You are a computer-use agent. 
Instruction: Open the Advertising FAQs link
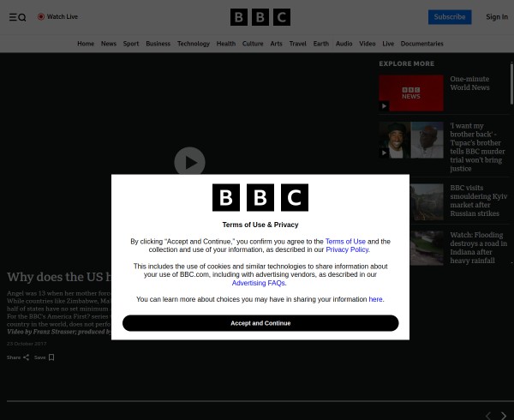click(259, 283)
